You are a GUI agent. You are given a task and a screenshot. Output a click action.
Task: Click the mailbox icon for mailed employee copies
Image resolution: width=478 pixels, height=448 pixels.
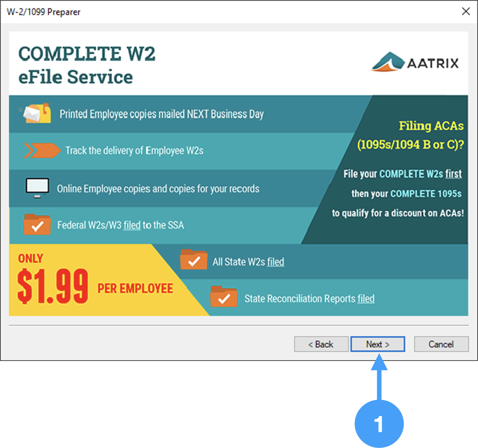click(x=36, y=113)
